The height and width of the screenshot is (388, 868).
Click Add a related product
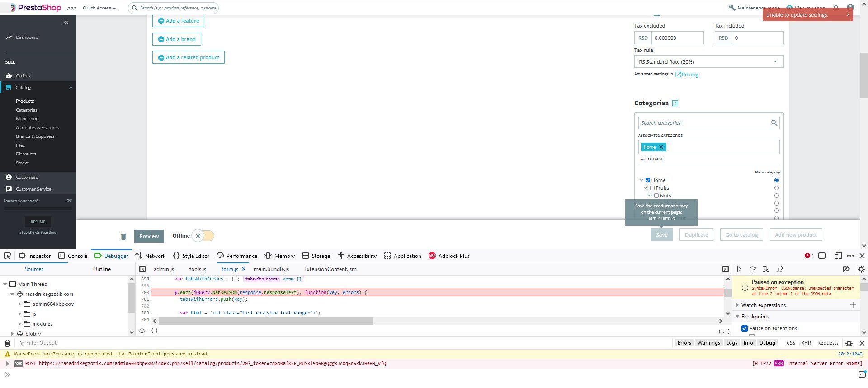click(189, 58)
